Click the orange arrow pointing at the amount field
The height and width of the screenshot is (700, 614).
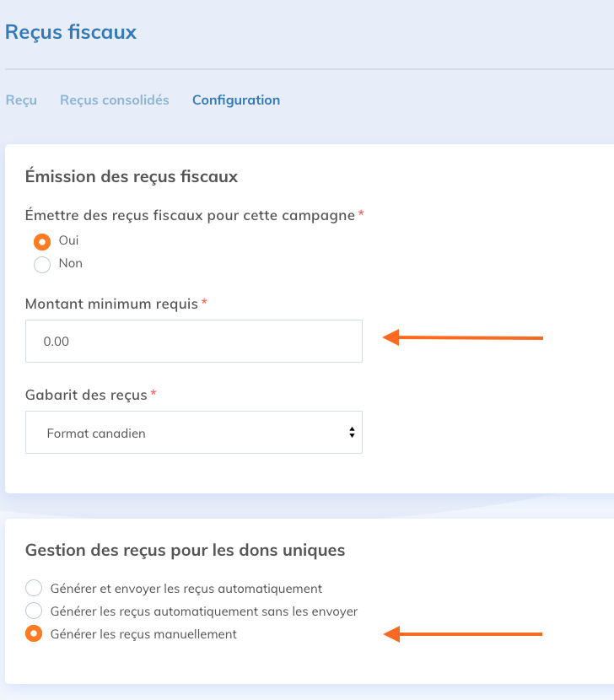[462, 338]
